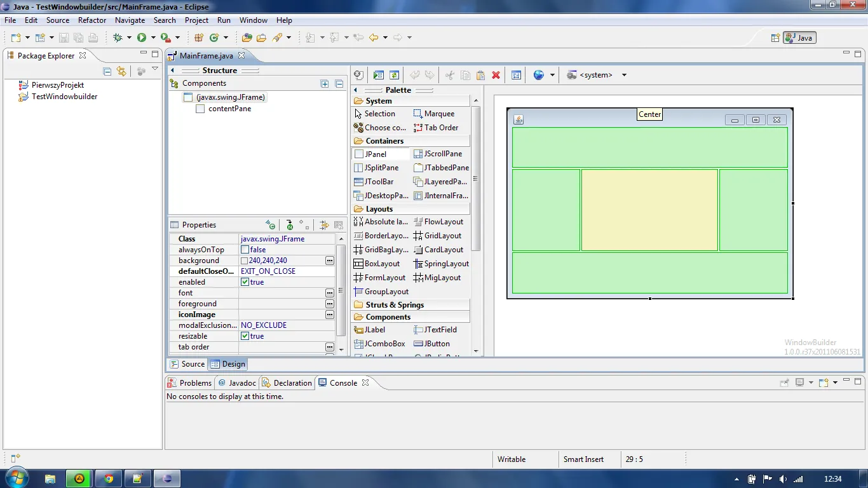Select the JPanel palette item
The width and height of the screenshot is (868, 488).
[375, 154]
